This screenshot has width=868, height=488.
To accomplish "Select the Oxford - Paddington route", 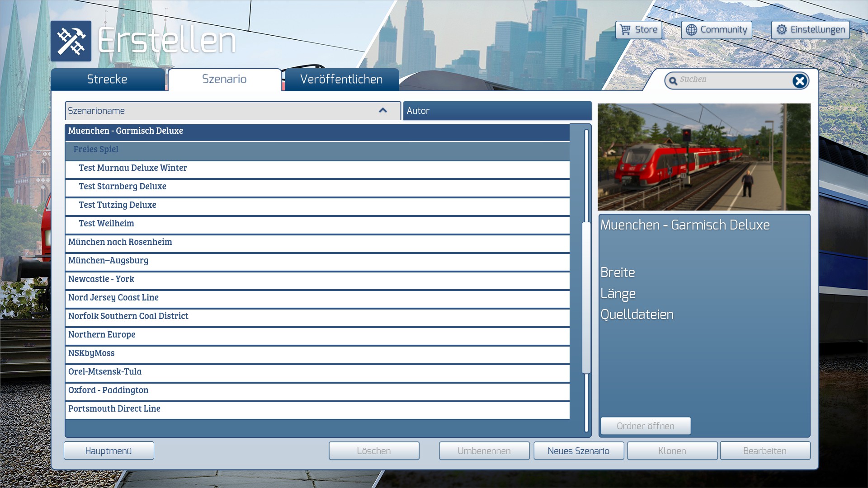I will (108, 390).
